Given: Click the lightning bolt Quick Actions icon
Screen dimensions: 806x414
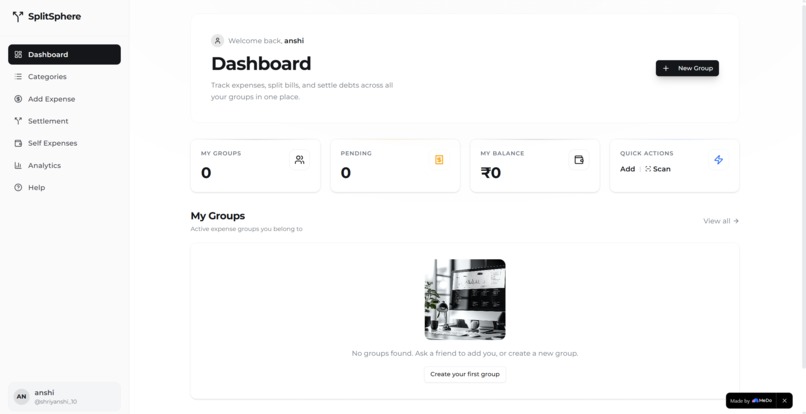Looking at the screenshot, I should (719, 160).
